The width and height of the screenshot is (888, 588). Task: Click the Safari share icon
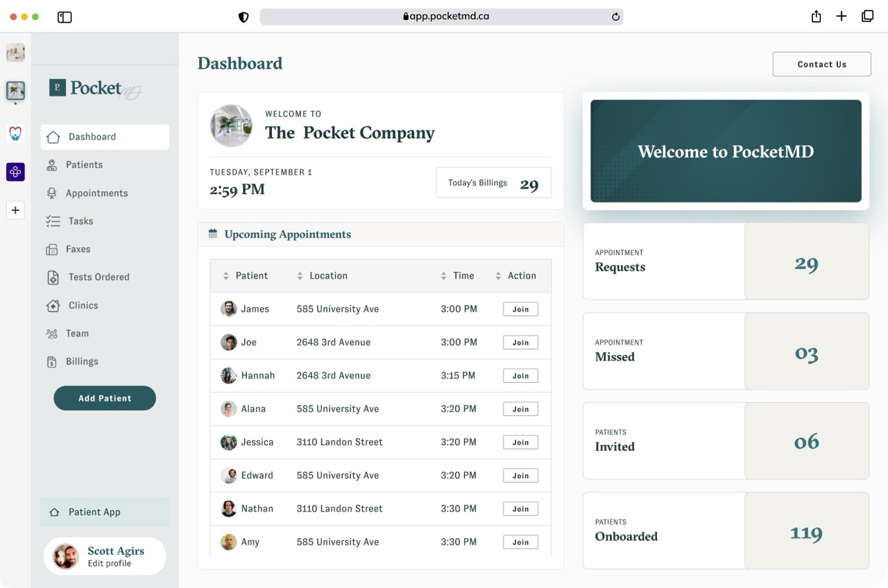[x=816, y=17]
